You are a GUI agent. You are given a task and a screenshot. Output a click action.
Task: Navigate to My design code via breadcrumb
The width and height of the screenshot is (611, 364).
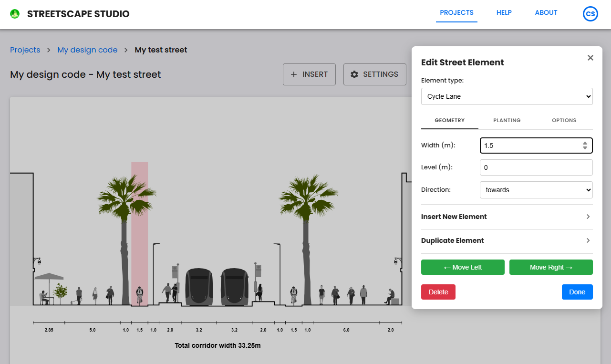[x=87, y=50]
